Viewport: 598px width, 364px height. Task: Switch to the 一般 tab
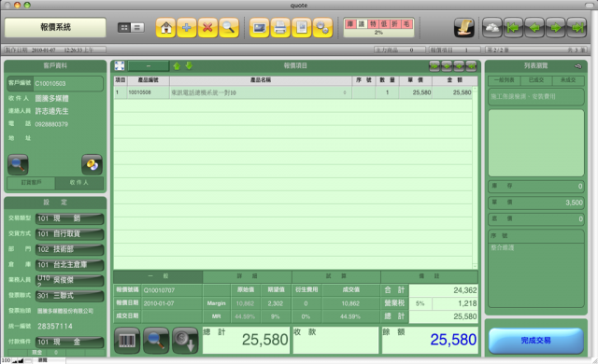tap(158, 276)
